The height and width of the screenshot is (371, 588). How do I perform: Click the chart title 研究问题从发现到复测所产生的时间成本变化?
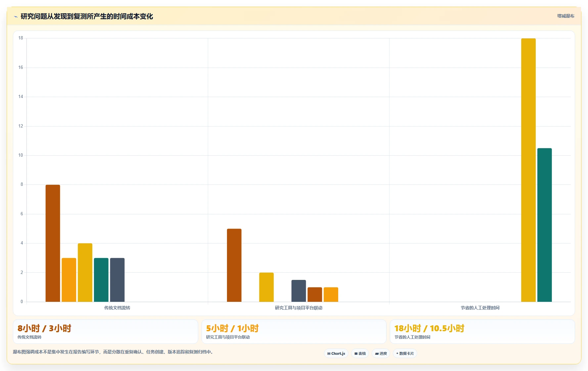[x=87, y=17]
